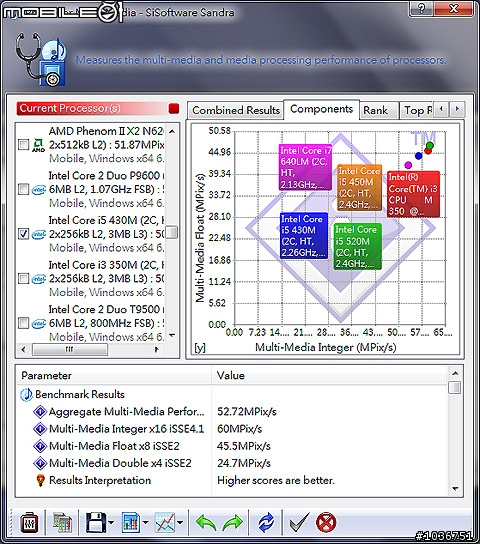Viewport: 480px width, 544px height.
Task: Check the AMD Phenom II X2 checkbox
Action: pos(23,144)
